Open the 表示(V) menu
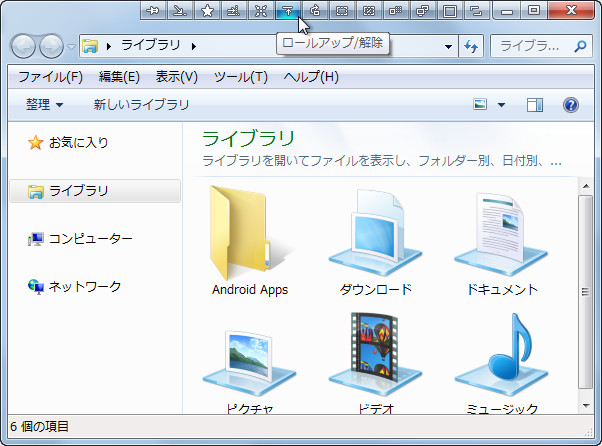The image size is (602, 446). click(x=177, y=77)
